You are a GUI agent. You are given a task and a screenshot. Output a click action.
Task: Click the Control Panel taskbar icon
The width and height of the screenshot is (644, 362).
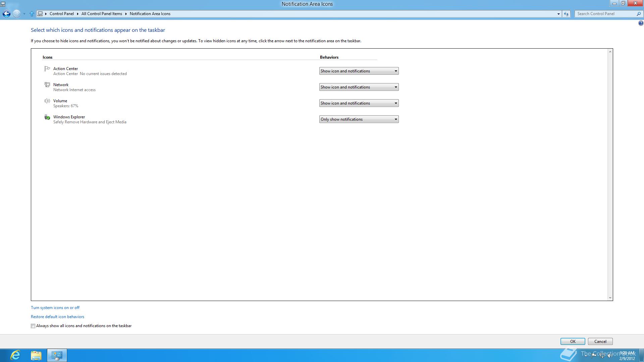(x=57, y=355)
